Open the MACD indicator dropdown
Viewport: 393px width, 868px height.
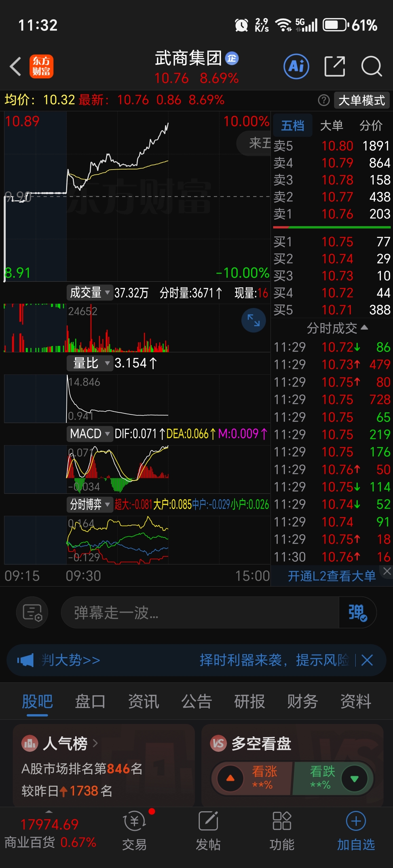(x=90, y=434)
